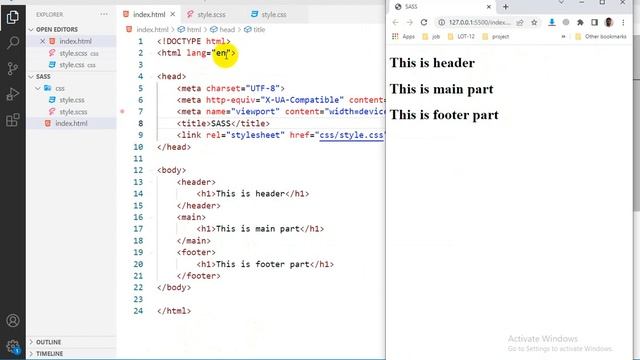Screen dimensions: 640x360
Task: Go forward in Chrome browser
Action: coord(409,22)
